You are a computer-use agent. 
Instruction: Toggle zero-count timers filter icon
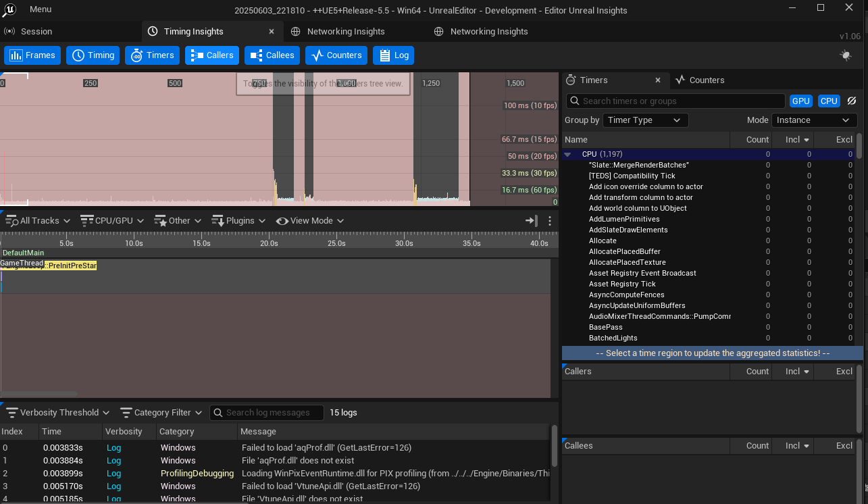pos(852,101)
